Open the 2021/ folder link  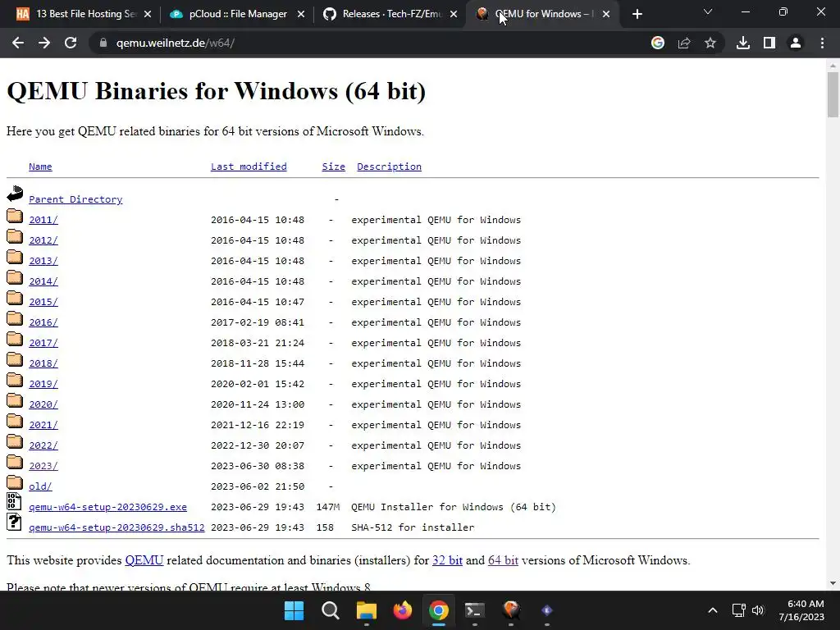point(43,425)
